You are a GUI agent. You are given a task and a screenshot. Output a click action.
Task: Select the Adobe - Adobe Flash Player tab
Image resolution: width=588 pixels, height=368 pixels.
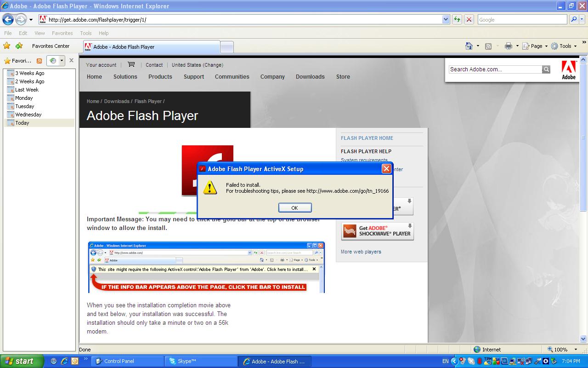(151, 47)
